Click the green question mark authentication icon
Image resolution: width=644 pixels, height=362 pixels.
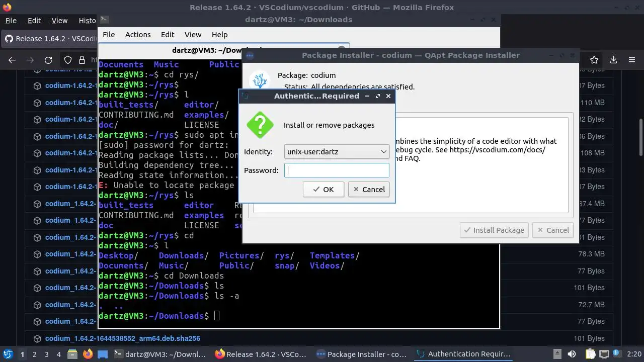260,125
